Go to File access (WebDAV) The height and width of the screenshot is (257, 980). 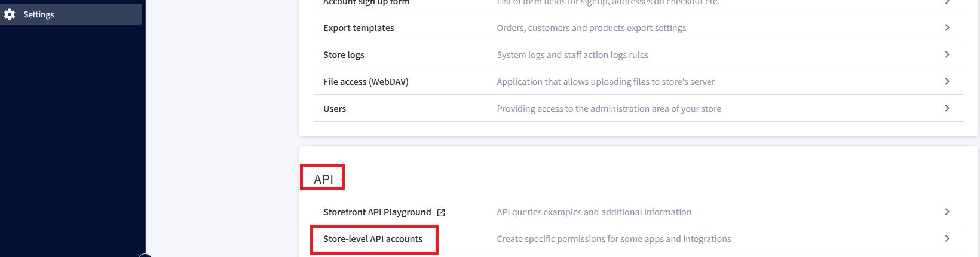(366, 82)
